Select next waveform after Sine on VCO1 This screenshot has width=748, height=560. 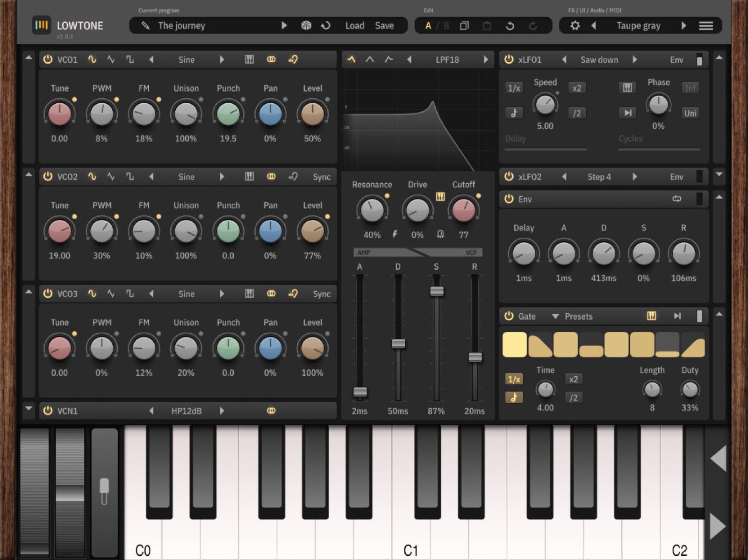[x=222, y=59]
